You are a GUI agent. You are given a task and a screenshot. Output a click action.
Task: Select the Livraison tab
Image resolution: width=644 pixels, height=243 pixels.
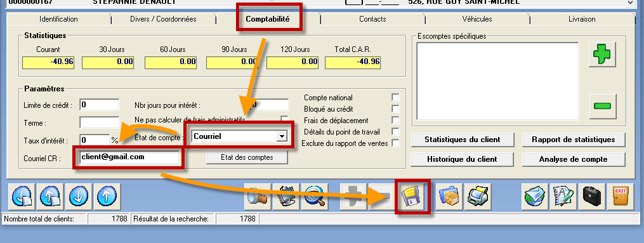pyautogui.click(x=582, y=19)
